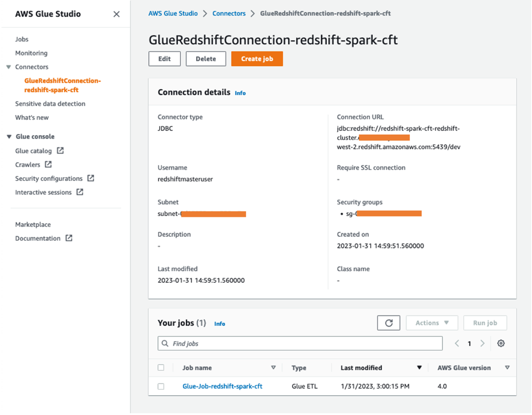Click the Last modified column header

pos(361,368)
